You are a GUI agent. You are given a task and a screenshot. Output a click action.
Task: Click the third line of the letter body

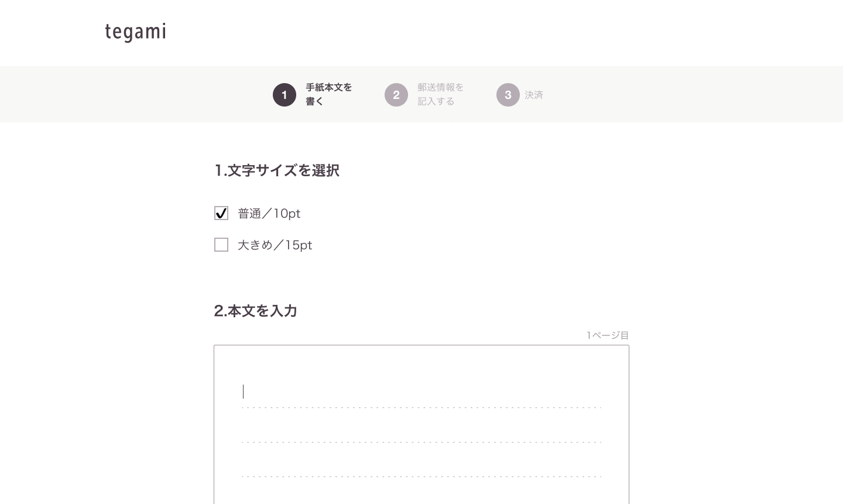(421, 461)
